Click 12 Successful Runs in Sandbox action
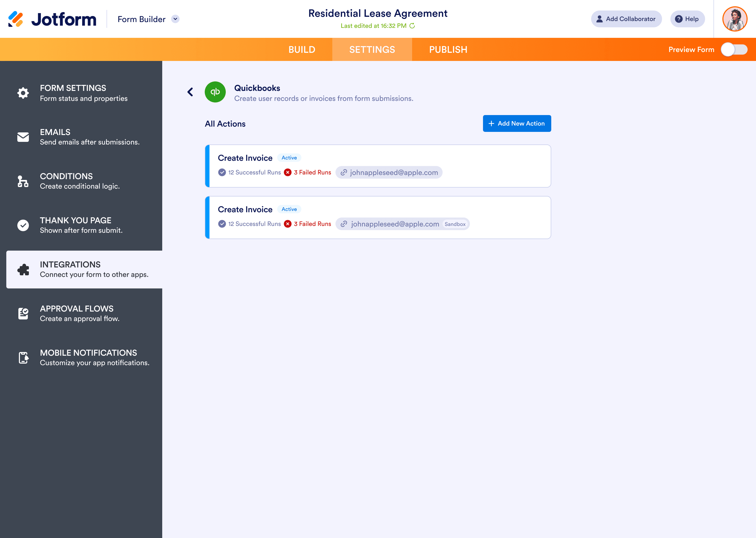Image resolution: width=756 pixels, height=538 pixels. (254, 224)
